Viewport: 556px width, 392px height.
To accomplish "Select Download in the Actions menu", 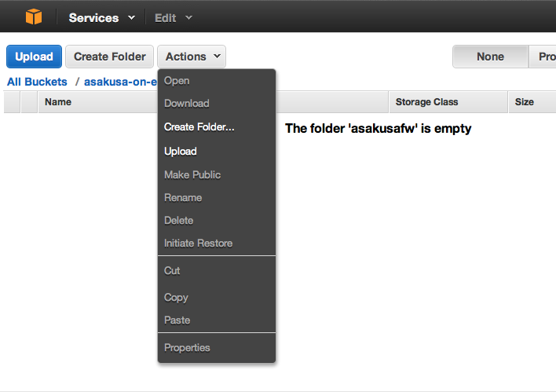I will pyautogui.click(x=186, y=103).
